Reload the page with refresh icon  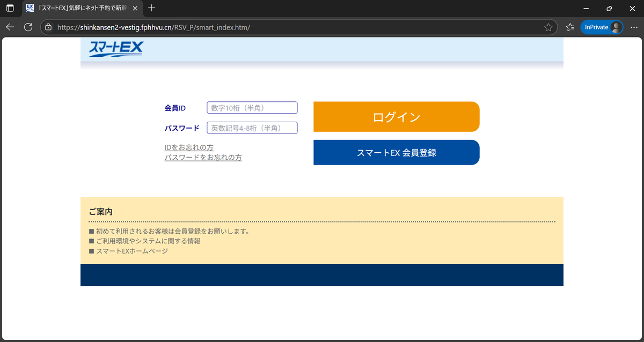click(x=28, y=27)
